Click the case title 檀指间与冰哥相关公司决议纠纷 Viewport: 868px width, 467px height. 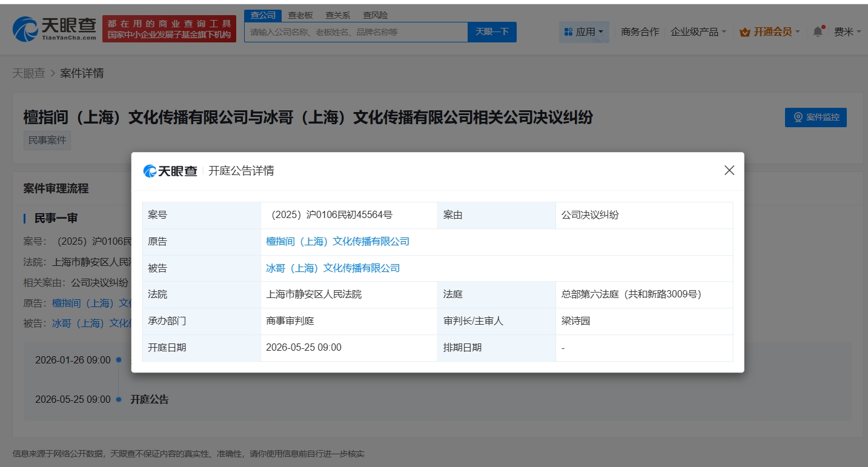[x=308, y=117]
